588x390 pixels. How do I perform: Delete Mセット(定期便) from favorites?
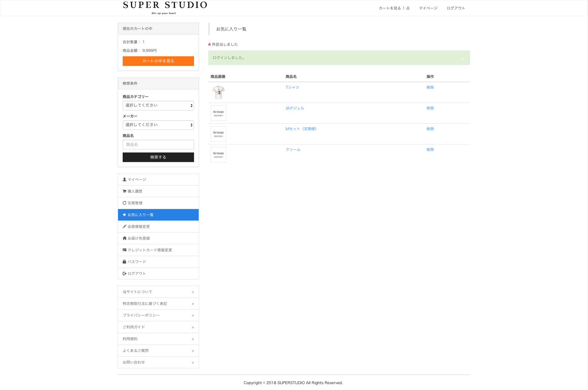point(430,129)
